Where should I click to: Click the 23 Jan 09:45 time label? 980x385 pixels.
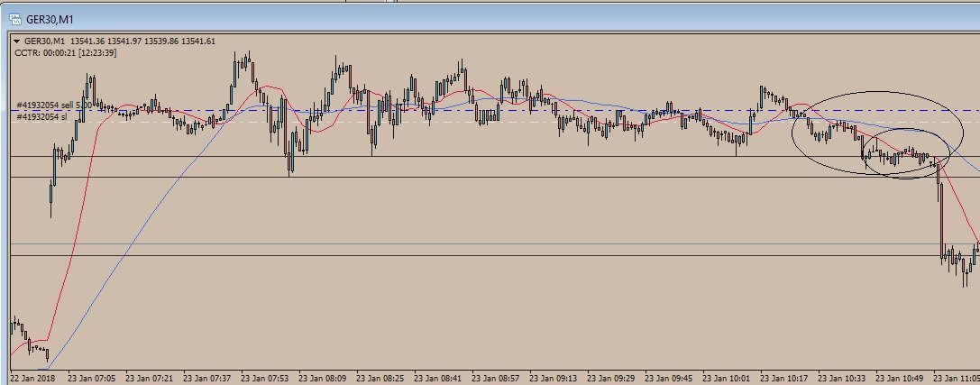pos(669,378)
